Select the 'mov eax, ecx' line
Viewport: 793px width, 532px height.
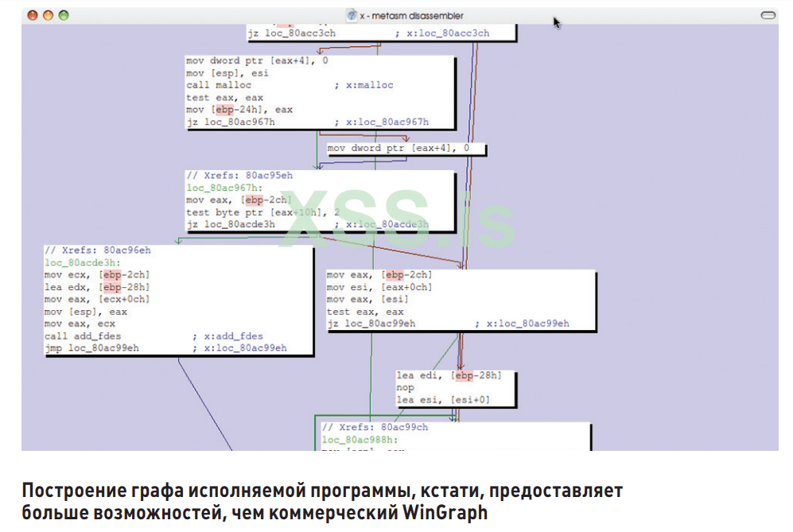(80, 324)
